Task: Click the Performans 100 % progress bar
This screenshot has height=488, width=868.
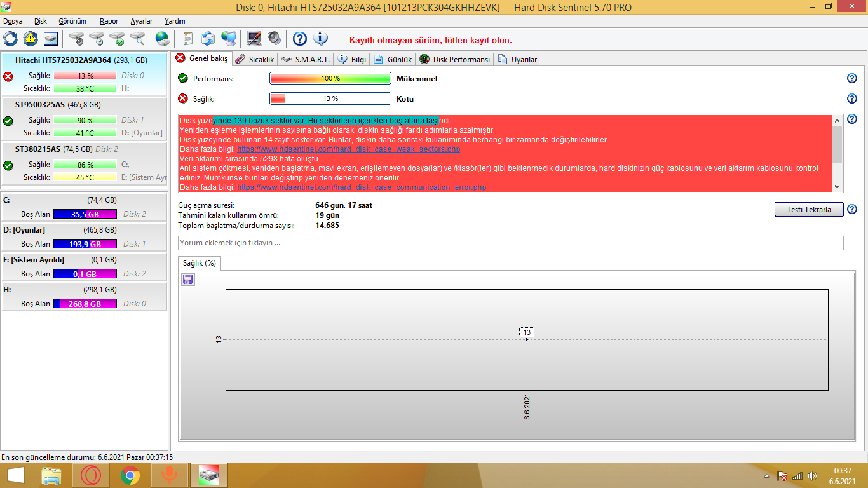Action: (x=330, y=79)
